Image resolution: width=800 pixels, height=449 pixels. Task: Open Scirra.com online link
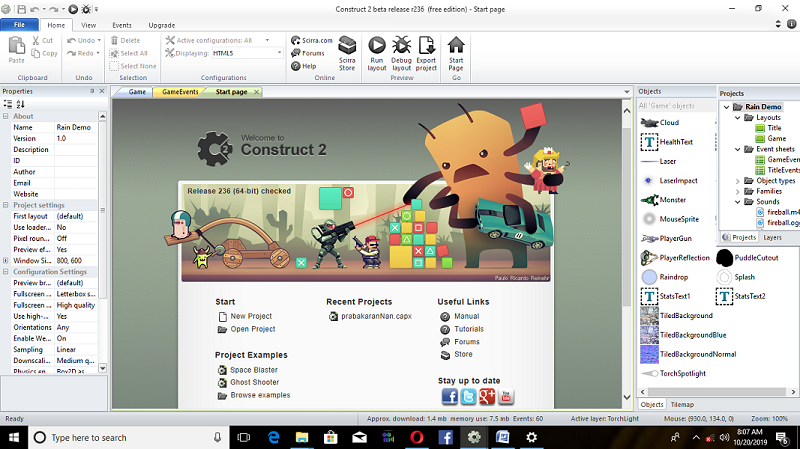point(311,40)
